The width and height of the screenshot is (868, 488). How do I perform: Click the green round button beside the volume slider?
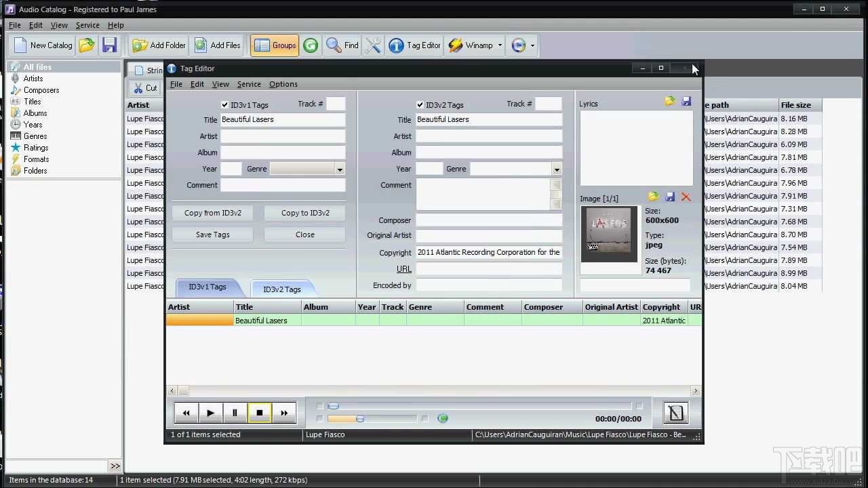click(x=443, y=419)
